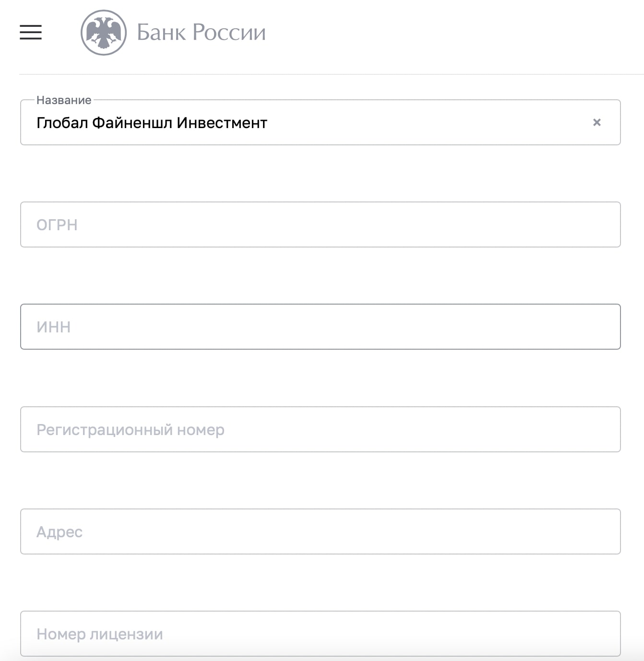Click the word Глобал in the name field
Viewport: 644px width, 661px height.
pyautogui.click(x=62, y=123)
